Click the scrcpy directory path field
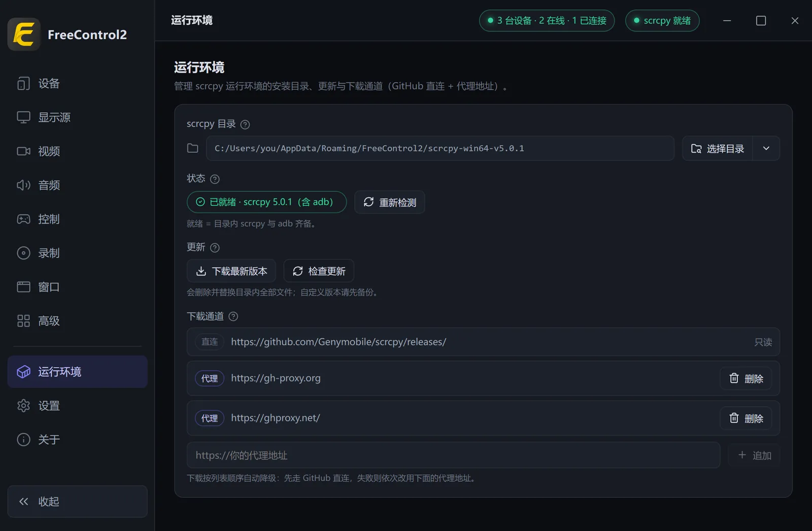 point(440,148)
